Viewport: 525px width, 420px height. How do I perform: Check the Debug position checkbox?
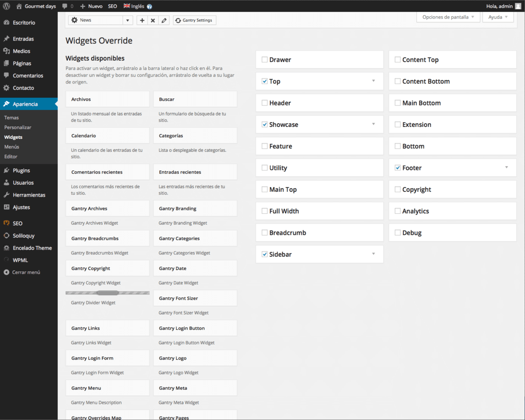coord(398,232)
